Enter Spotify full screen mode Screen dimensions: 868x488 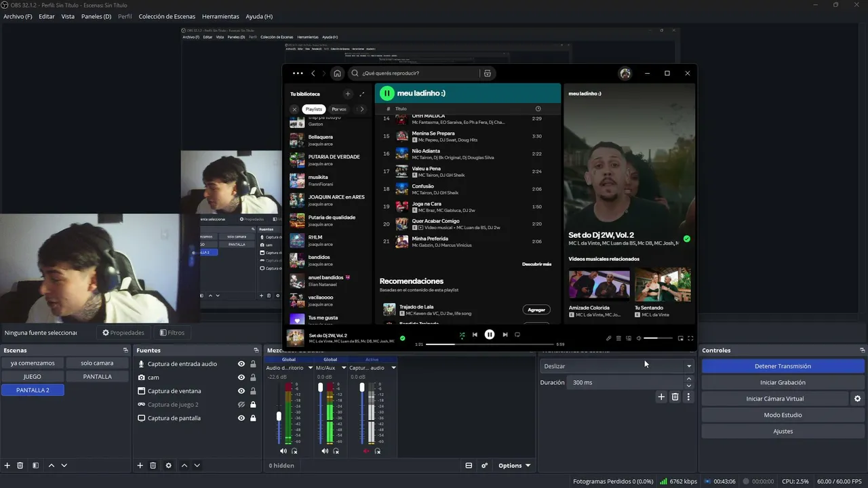pyautogui.click(x=690, y=338)
